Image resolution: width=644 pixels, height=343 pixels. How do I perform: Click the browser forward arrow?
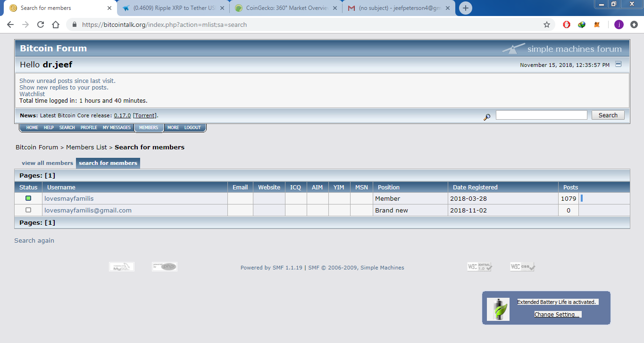pyautogui.click(x=25, y=24)
